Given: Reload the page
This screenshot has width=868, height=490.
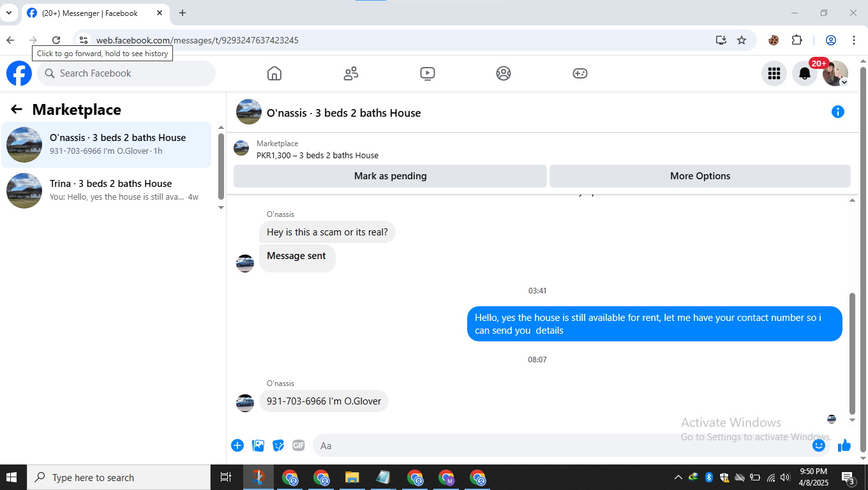Looking at the screenshot, I should tap(56, 40).
